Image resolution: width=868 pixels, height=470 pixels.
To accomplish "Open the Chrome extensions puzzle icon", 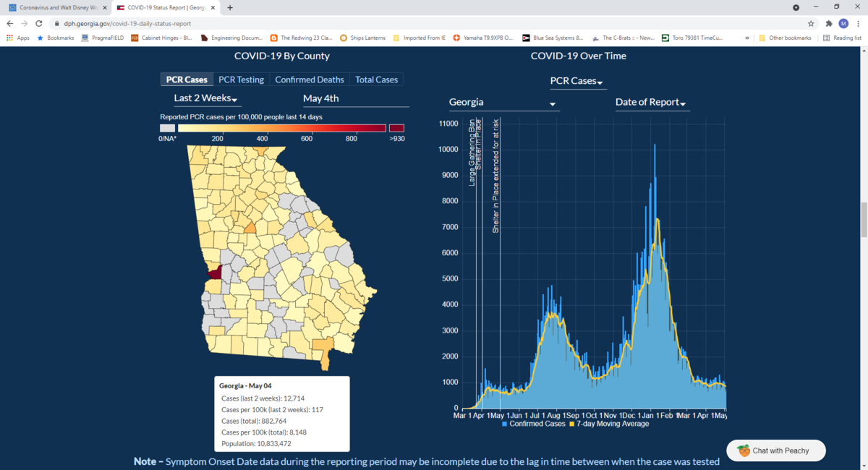I will [x=829, y=23].
